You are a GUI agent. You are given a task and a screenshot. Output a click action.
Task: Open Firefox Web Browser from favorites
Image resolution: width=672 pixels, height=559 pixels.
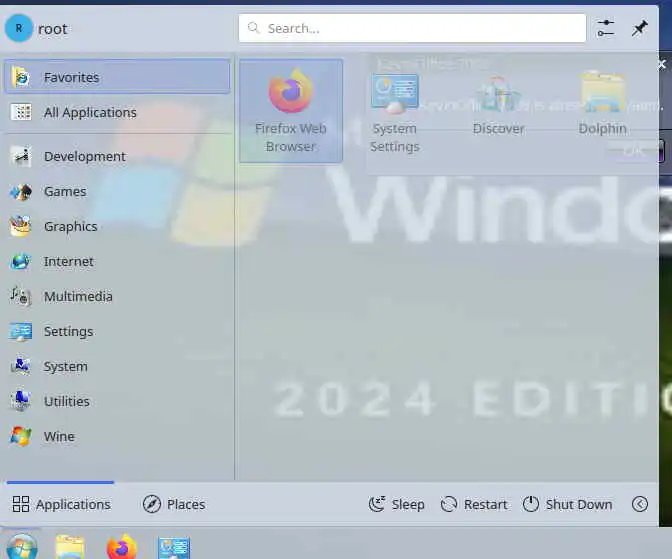click(x=291, y=111)
